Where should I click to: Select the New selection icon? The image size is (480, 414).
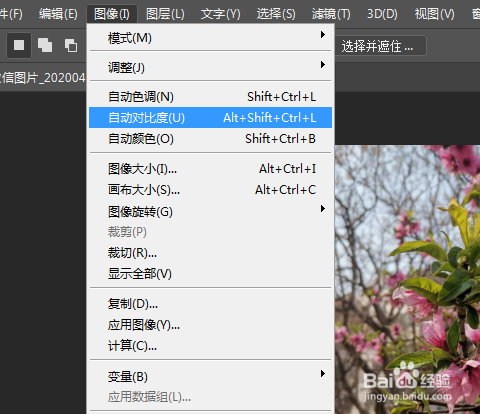pyautogui.click(x=19, y=45)
